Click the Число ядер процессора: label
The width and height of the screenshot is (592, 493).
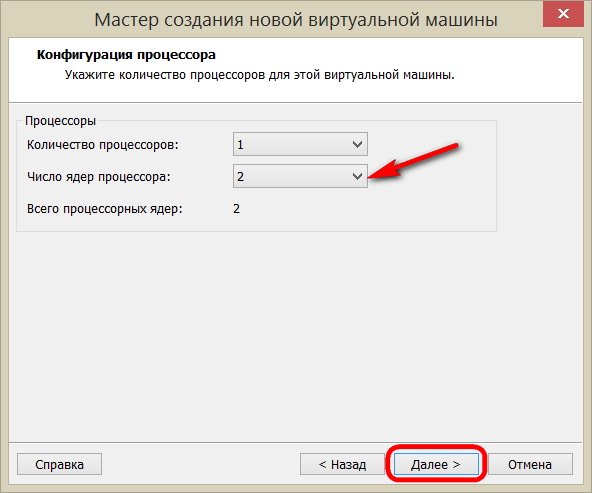tap(99, 177)
